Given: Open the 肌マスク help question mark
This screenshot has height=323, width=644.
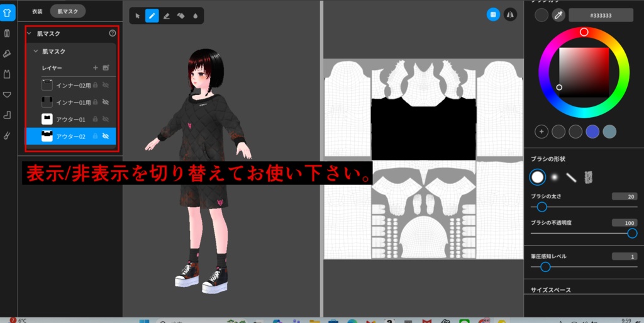Looking at the screenshot, I should pyautogui.click(x=113, y=33).
